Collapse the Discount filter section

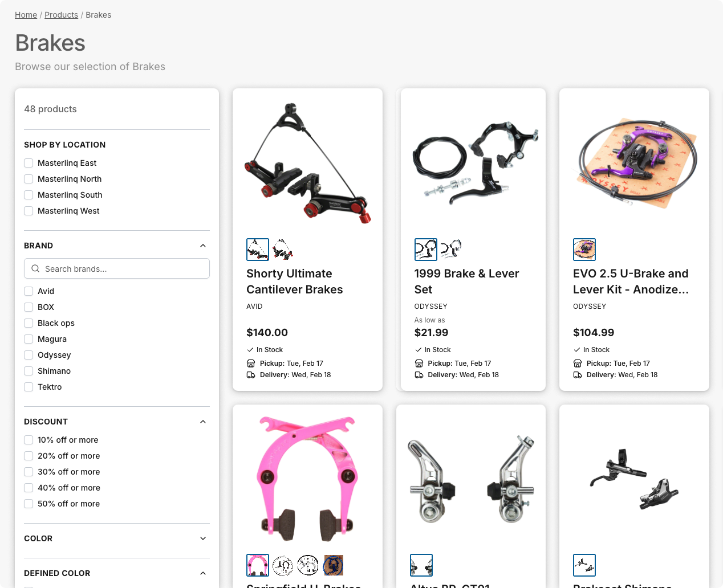pos(203,422)
